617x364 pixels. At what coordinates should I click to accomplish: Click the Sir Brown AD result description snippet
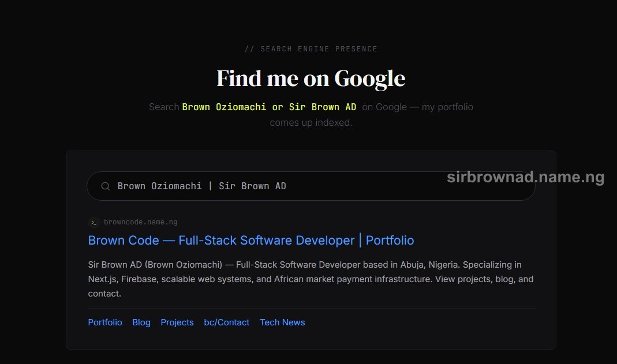coord(311,279)
